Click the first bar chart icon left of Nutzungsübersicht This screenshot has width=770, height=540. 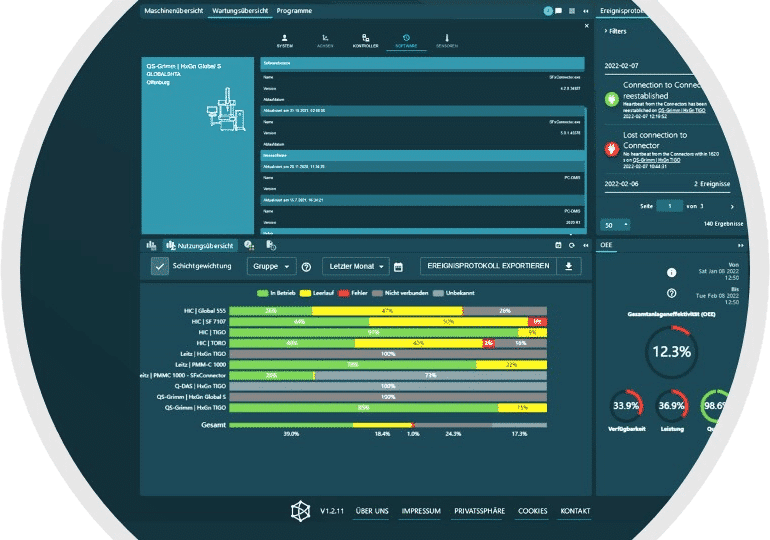(x=151, y=245)
